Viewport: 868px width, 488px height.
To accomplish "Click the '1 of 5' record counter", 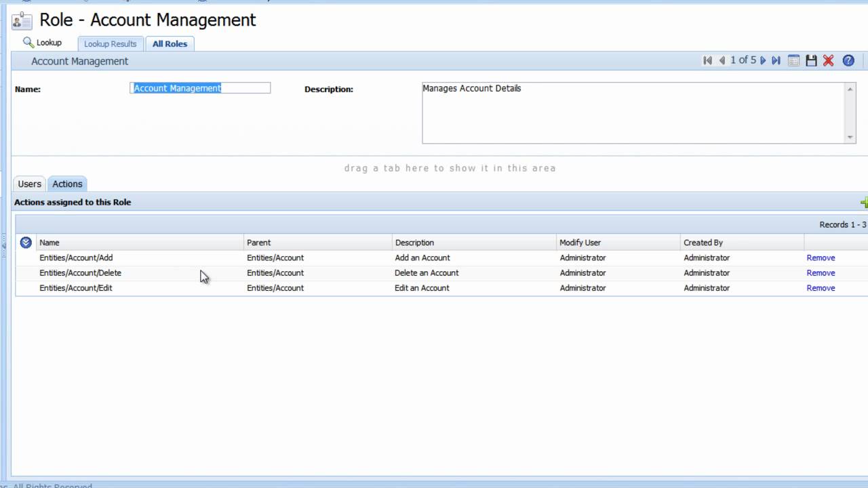I will (743, 60).
